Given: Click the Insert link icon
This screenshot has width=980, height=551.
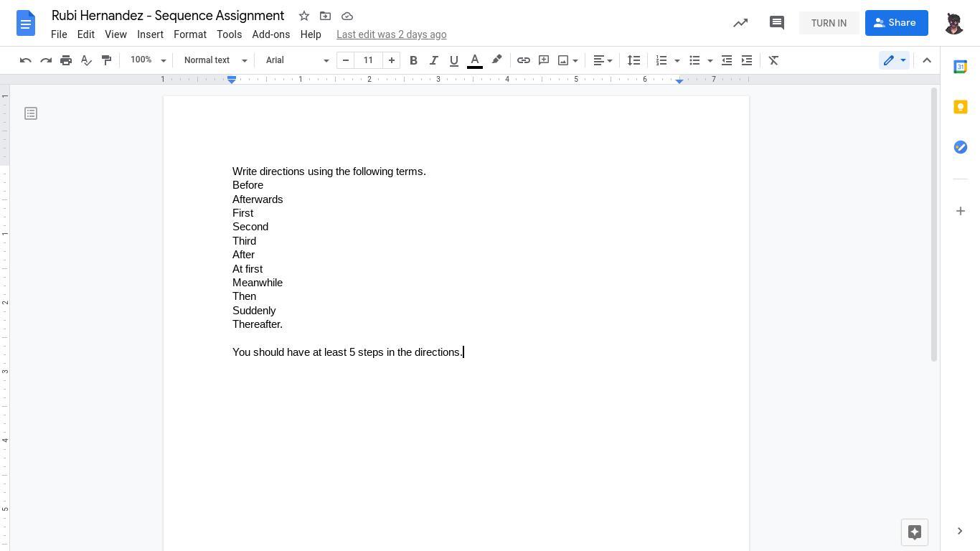Looking at the screenshot, I should pos(524,60).
